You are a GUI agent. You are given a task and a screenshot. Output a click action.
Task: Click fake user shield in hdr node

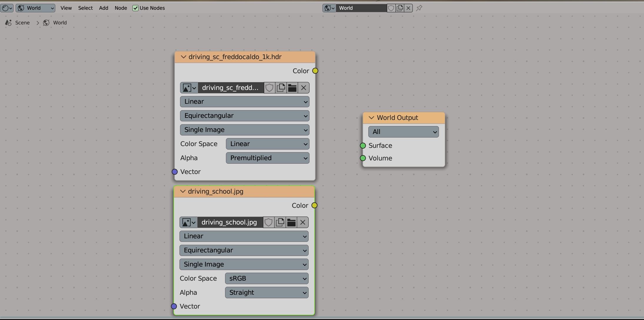tap(269, 88)
